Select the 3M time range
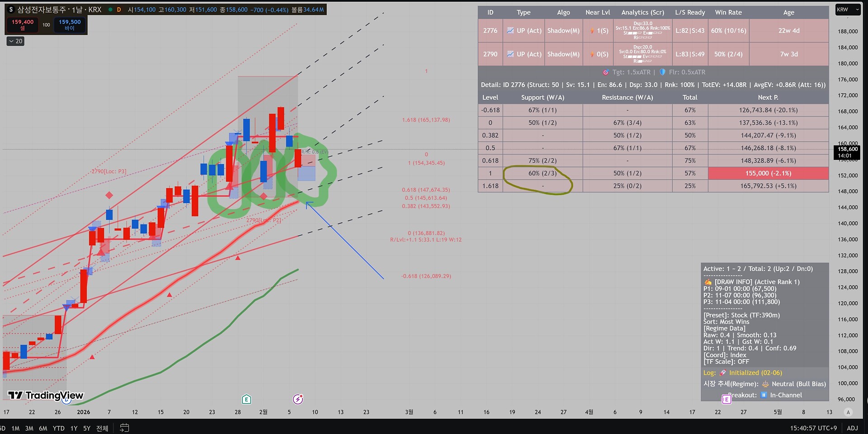The width and height of the screenshot is (868, 434). click(29, 428)
